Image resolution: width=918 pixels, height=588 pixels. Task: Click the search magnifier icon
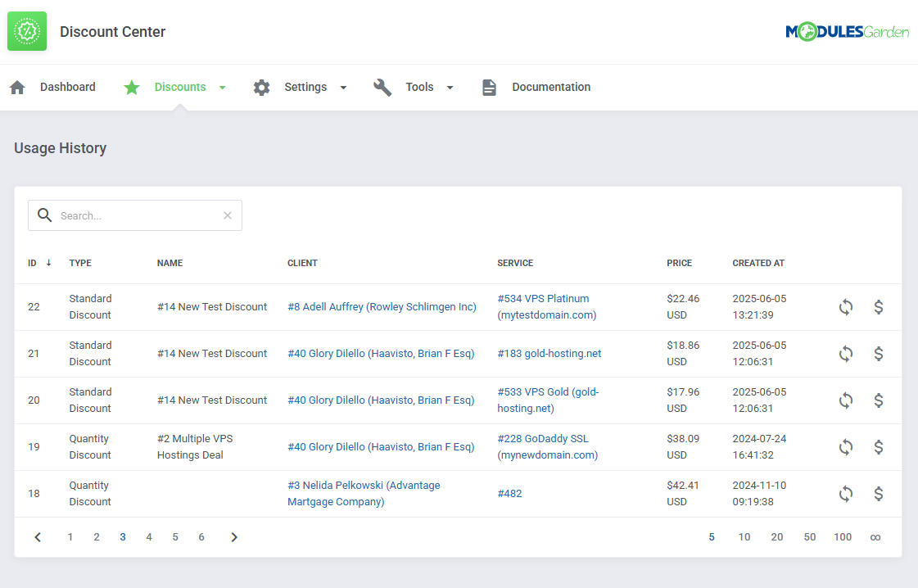[x=44, y=215]
